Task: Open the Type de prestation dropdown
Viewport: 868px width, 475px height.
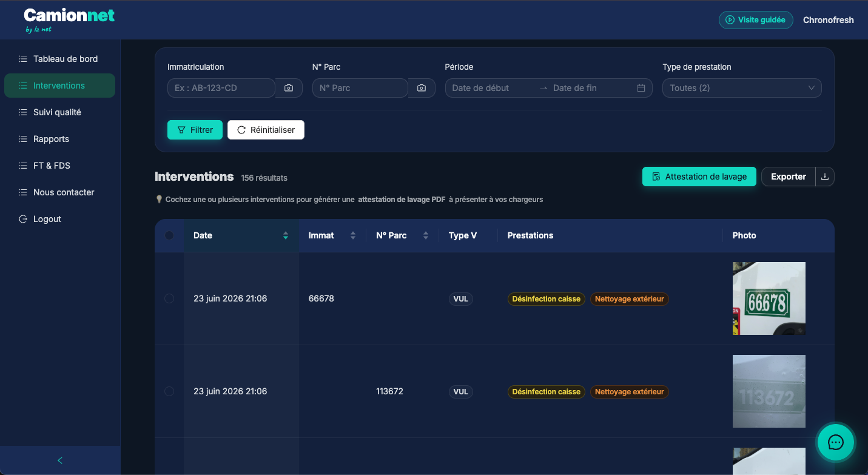Action: (742, 88)
